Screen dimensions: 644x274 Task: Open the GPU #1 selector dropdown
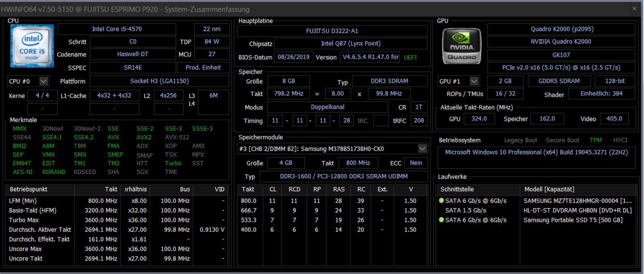pos(474,81)
